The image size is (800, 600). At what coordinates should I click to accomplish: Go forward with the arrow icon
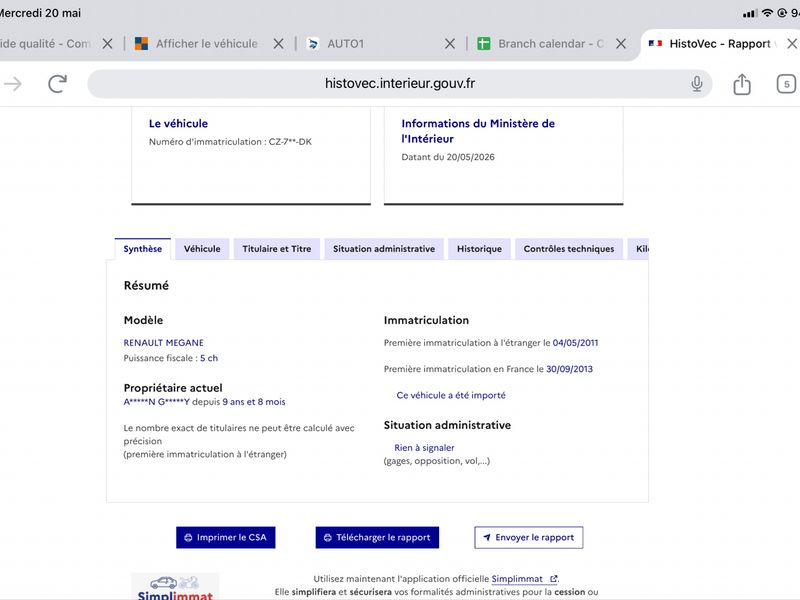click(x=13, y=84)
